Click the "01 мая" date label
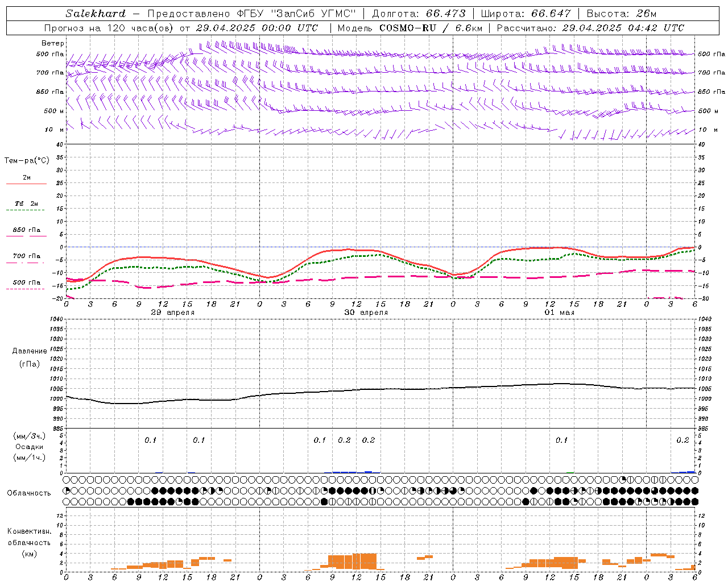Image resolution: width=728 pixels, height=582 pixels. tap(560, 313)
